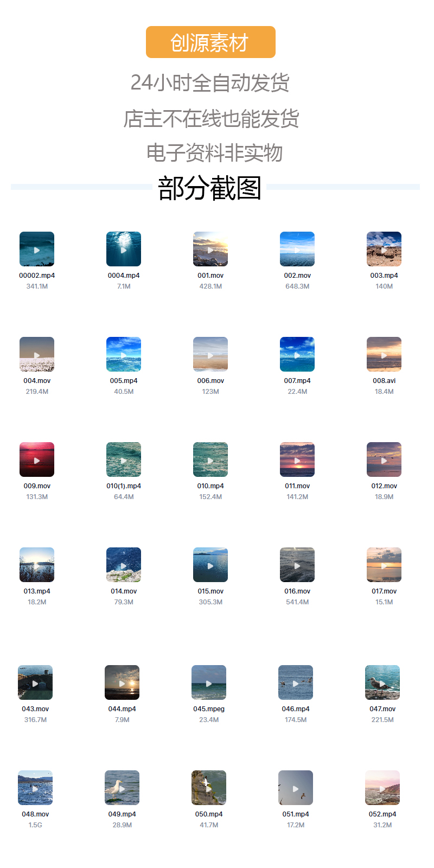Open the 004.mov video thumbnail
434x868 pixels.
37,354
